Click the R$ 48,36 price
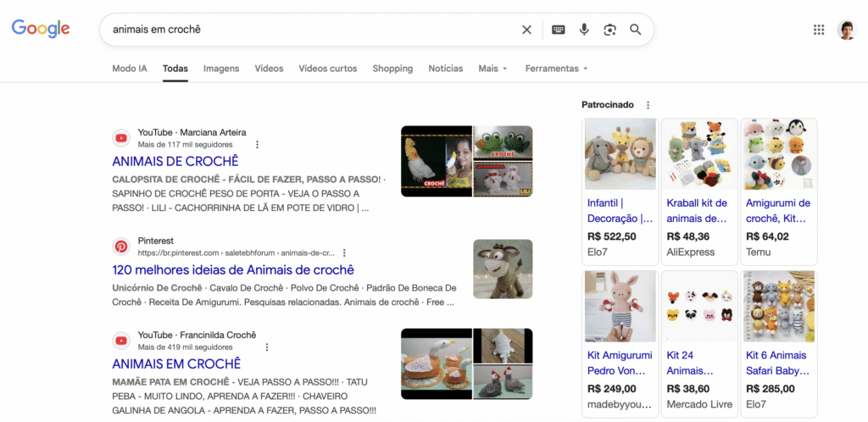Image resolution: width=868 pixels, height=422 pixels. (x=688, y=236)
